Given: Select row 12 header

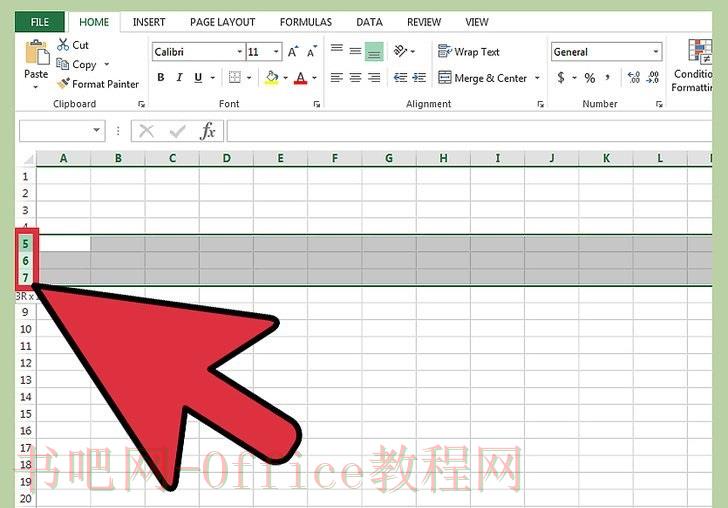Looking at the screenshot, I should pyautogui.click(x=26, y=363).
